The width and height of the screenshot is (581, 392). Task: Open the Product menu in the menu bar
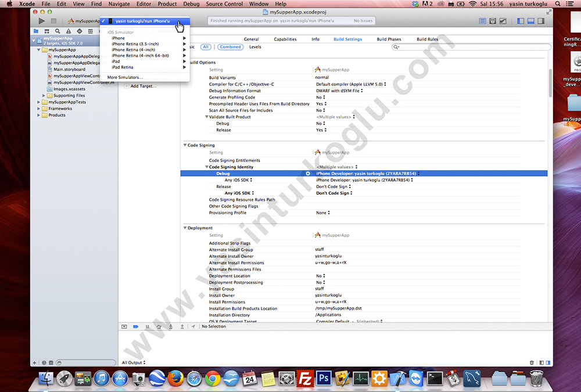pos(167,3)
